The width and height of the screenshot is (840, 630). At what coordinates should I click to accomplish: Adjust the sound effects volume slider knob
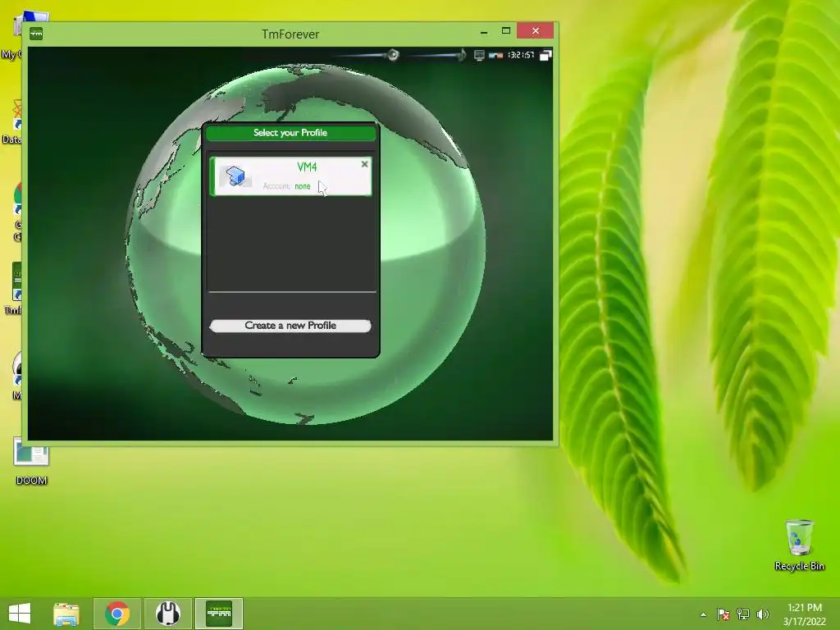(x=393, y=55)
